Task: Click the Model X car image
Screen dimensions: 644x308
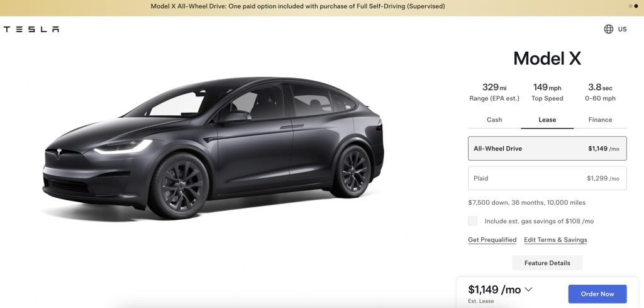Action: [213, 148]
